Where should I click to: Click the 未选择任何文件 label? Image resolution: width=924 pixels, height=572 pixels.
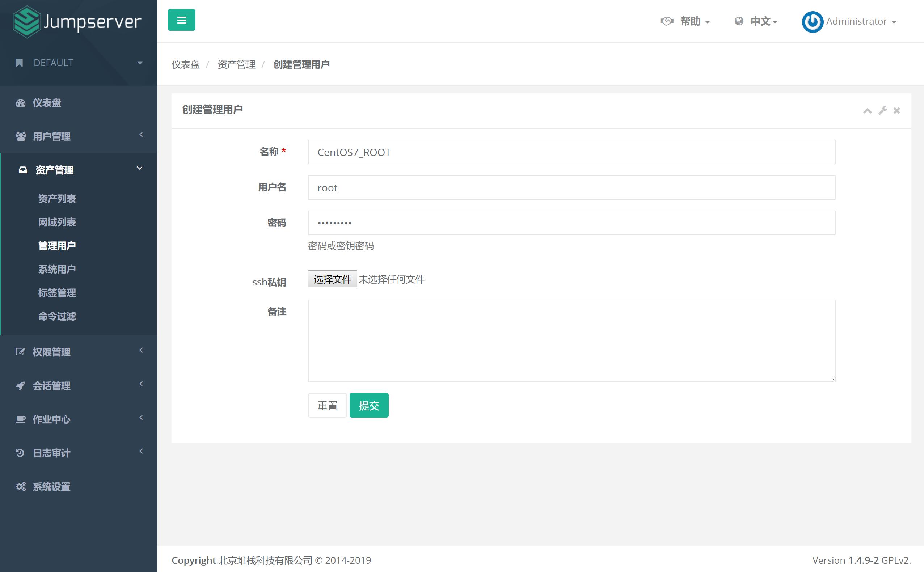click(392, 279)
